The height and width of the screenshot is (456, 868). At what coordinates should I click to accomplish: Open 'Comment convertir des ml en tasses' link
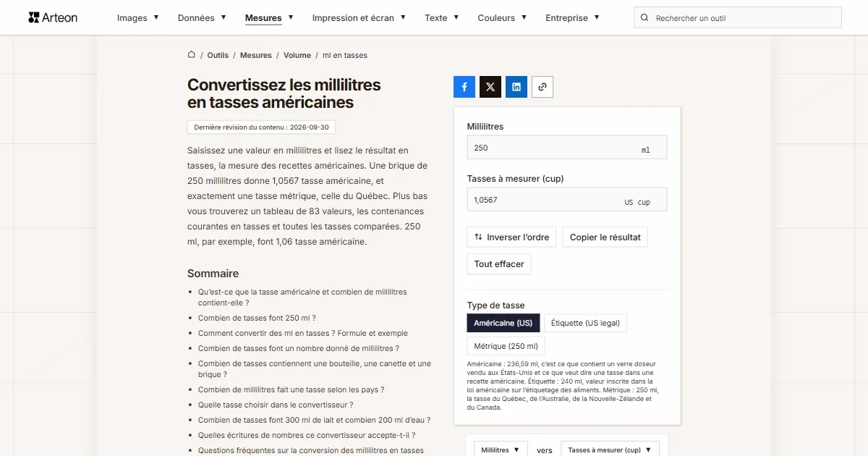click(x=303, y=333)
